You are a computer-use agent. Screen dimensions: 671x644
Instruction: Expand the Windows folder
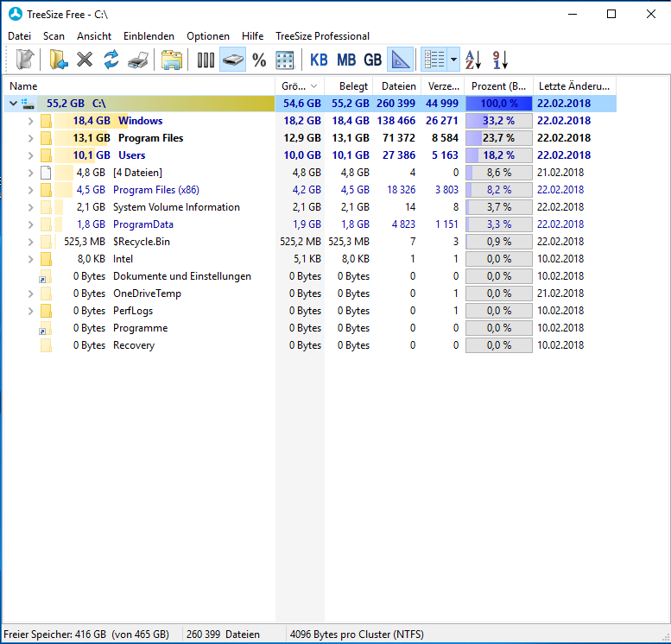30,121
